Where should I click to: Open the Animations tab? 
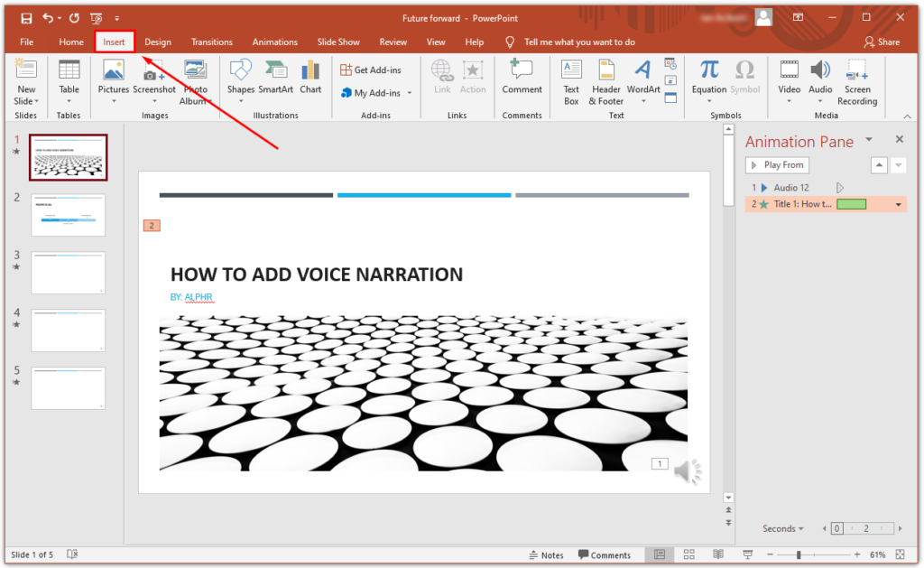click(x=274, y=42)
